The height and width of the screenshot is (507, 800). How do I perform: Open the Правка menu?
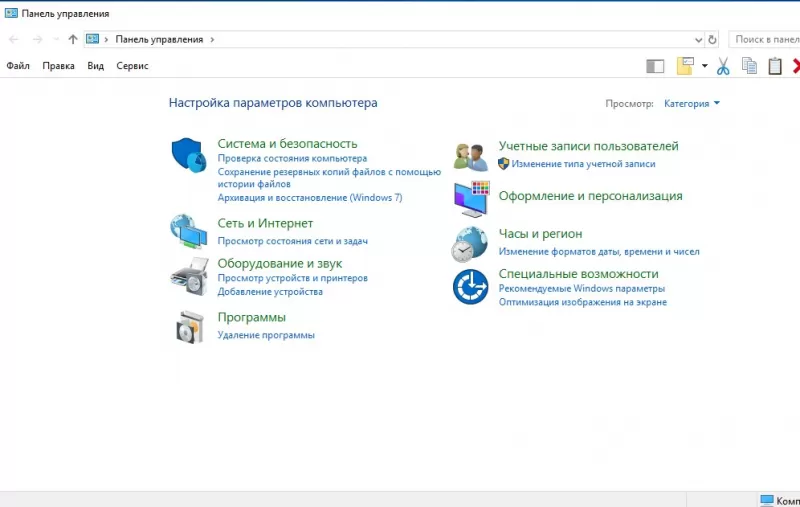[x=58, y=66]
